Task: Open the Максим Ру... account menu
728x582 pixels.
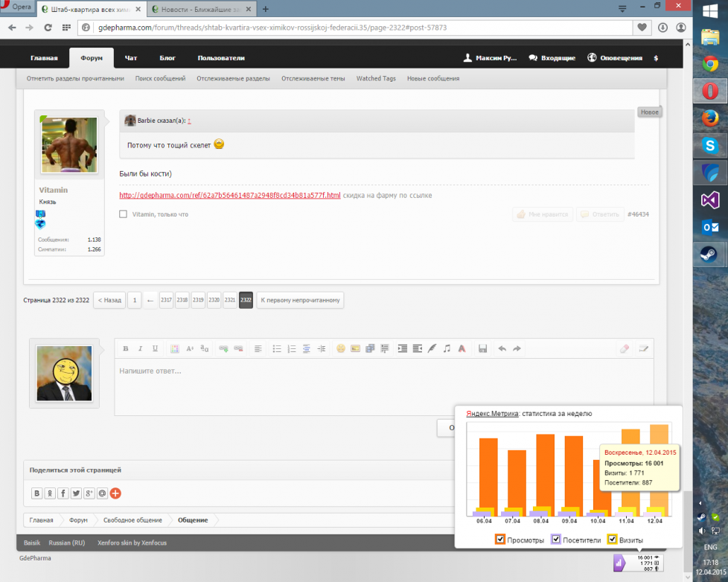Action: [x=490, y=58]
